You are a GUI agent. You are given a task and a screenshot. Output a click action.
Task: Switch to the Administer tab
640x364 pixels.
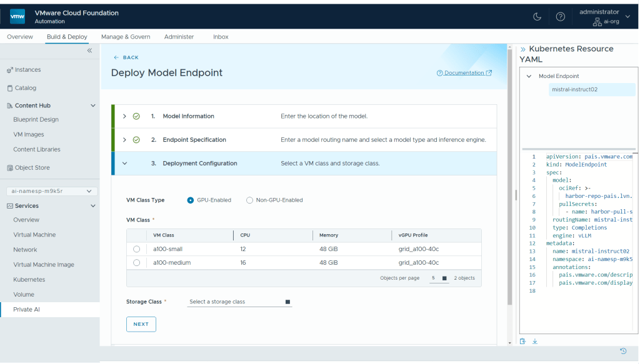tap(179, 37)
